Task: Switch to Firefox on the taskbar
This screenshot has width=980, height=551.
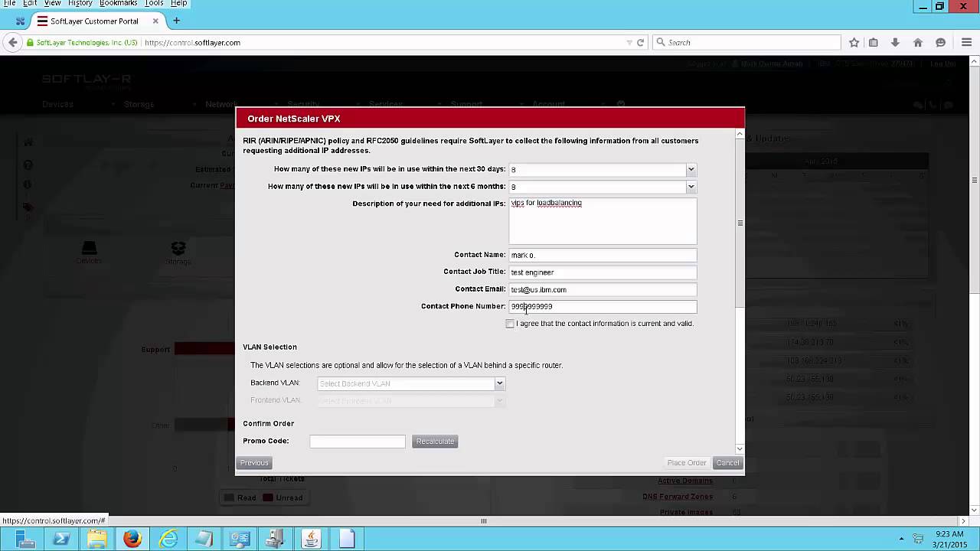Action: point(132,540)
